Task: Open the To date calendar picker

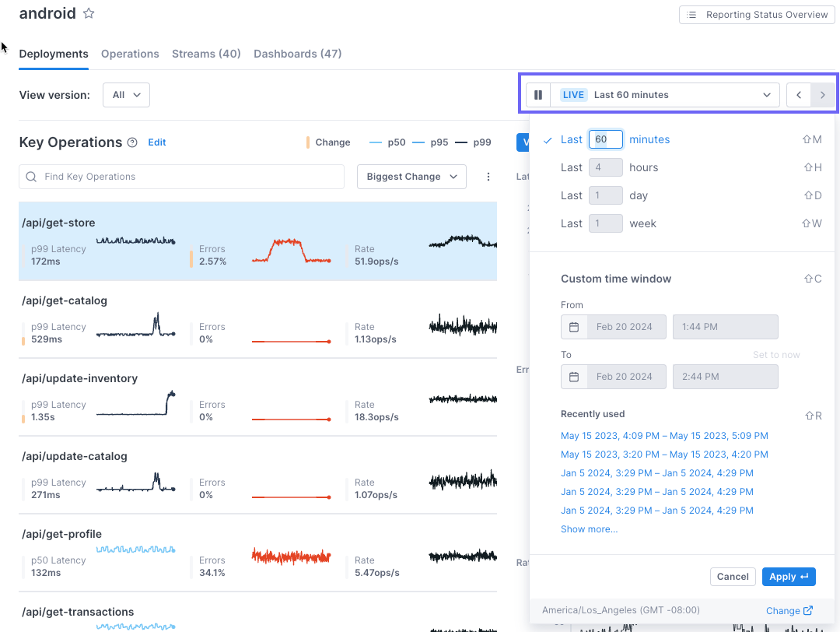Action: (574, 377)
